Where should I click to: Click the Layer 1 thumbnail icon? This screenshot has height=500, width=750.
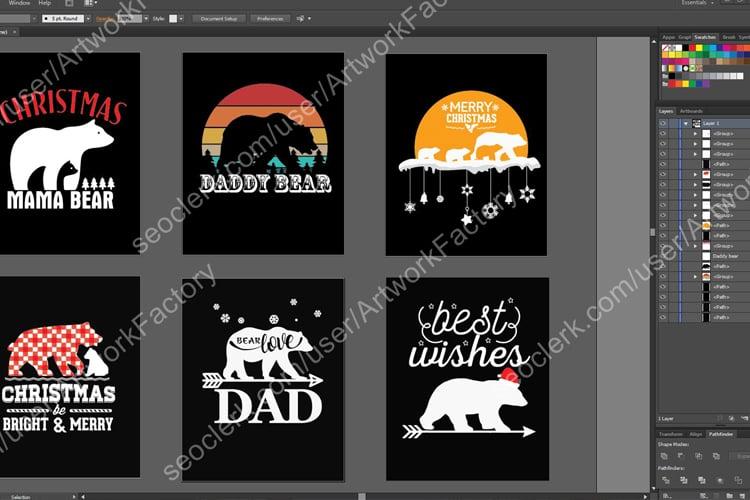(696, 123)
